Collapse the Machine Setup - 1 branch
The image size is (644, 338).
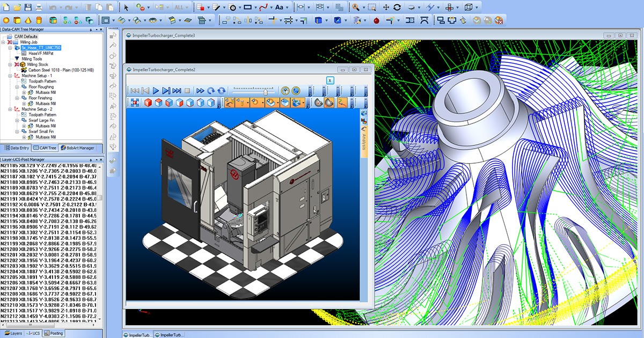[x=9, y=76]
